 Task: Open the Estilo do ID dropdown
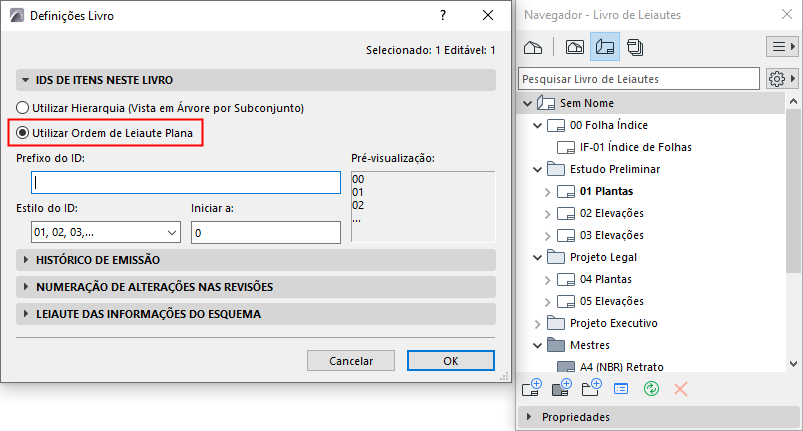pyautogui.click(x=105, y=232)
